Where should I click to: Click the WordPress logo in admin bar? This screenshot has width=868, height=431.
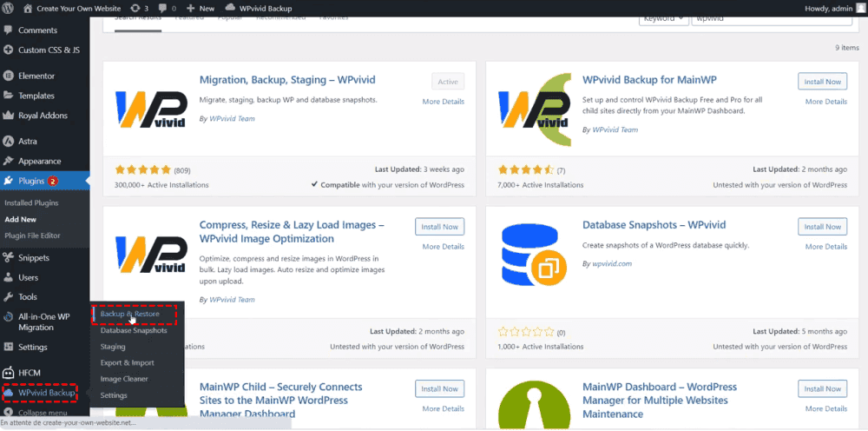click(10, 9)
